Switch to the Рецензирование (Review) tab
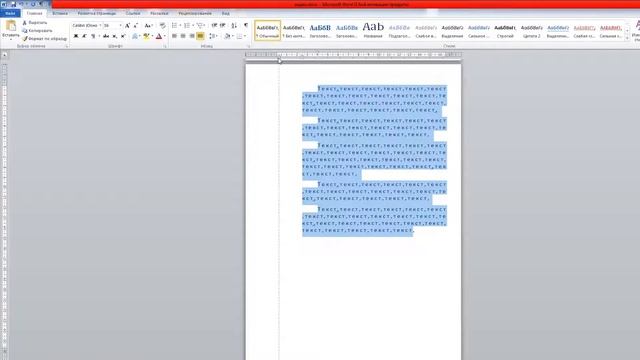Screen dimensions: 640x360 click(x=195, y=13)
